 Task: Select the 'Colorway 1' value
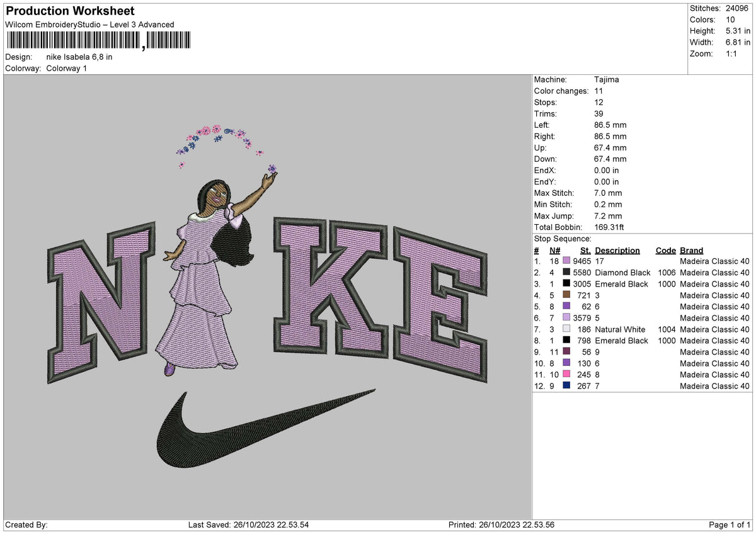tap(67, 68)
